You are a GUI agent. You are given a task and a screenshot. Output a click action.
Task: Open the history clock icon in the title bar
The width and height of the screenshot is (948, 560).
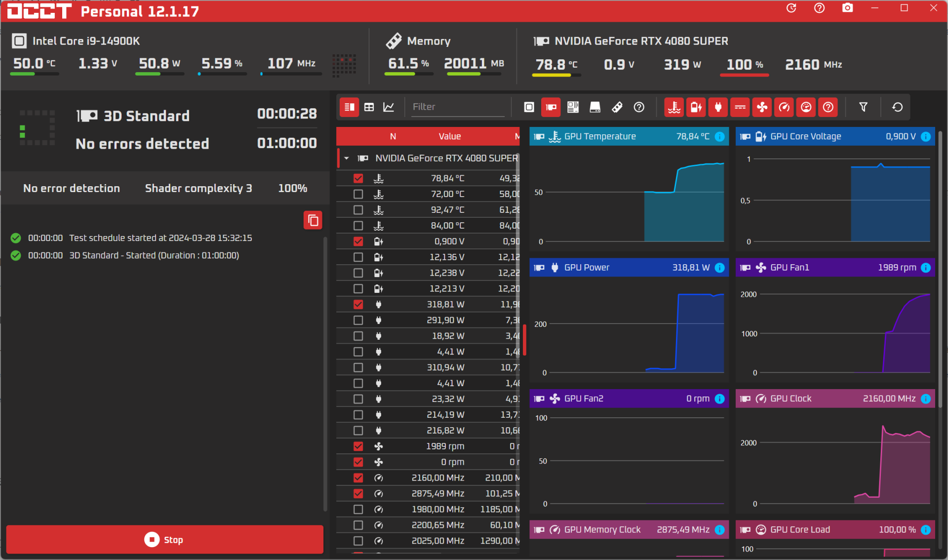(791, 8)
